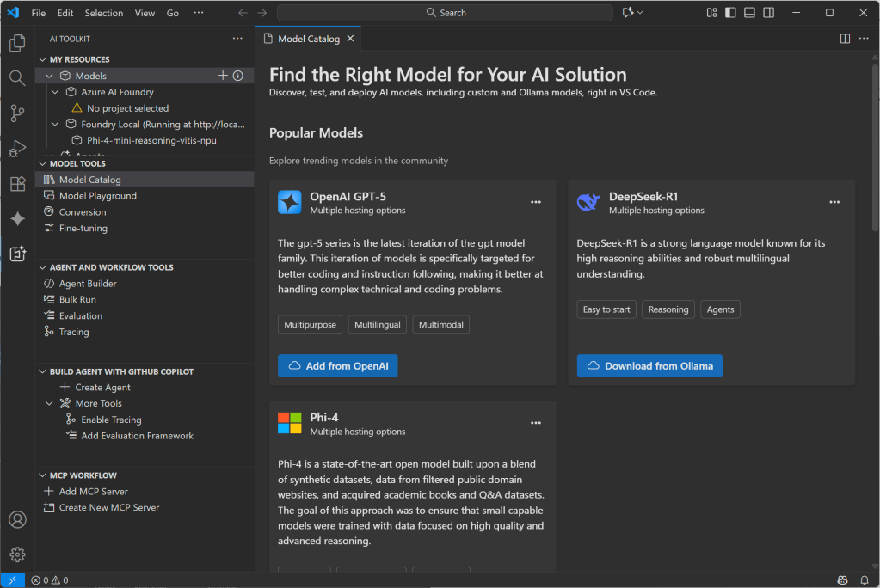Open the Extensions view icon
This screenshot has height=588, width=880.
17,184
